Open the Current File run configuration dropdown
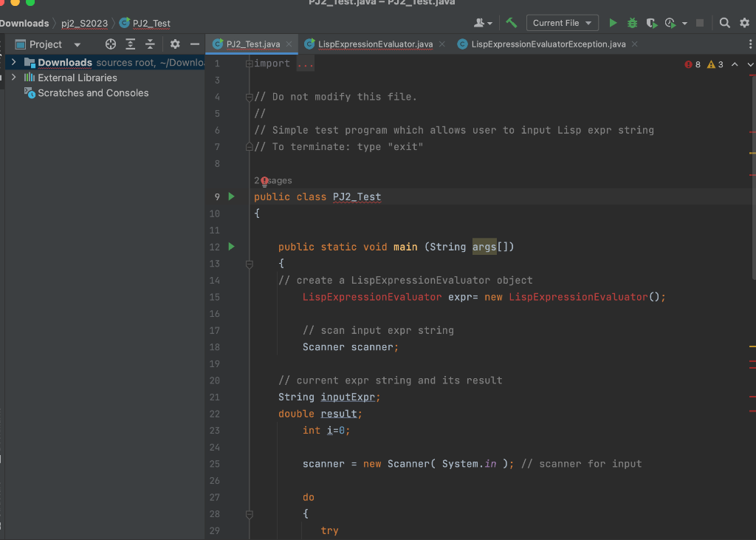The image size is (756, 540). pyautogui.click(x=562, y=23)
